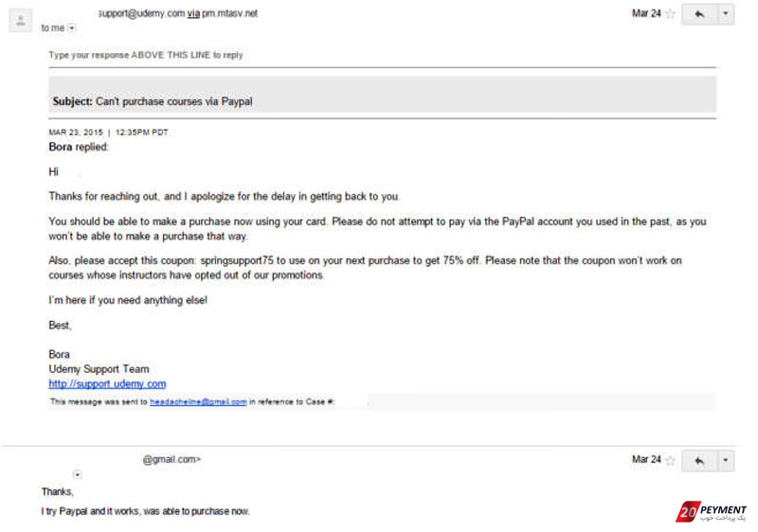Screen dimensions: 758x532
Task: Expand details arrow under gmail.com sender
Action: coord(78,474)
